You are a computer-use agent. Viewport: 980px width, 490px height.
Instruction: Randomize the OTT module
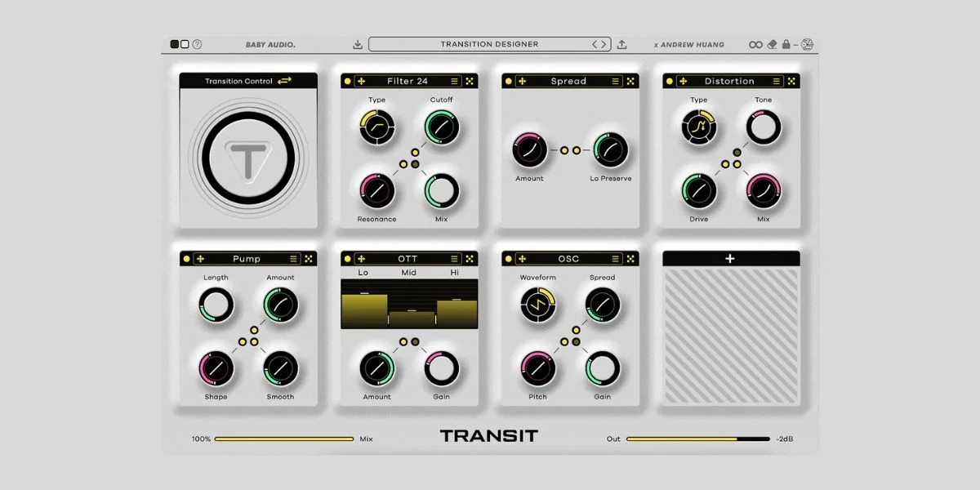[x=470, y=259]
